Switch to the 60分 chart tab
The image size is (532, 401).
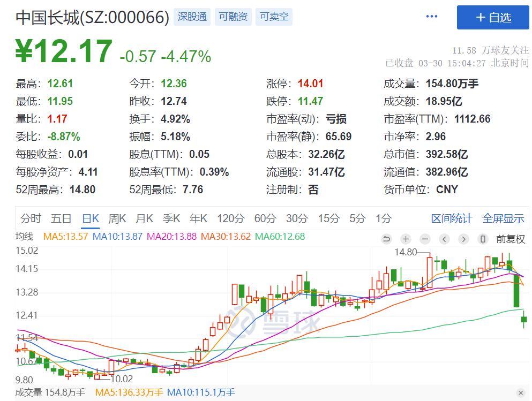coord(265,218)
